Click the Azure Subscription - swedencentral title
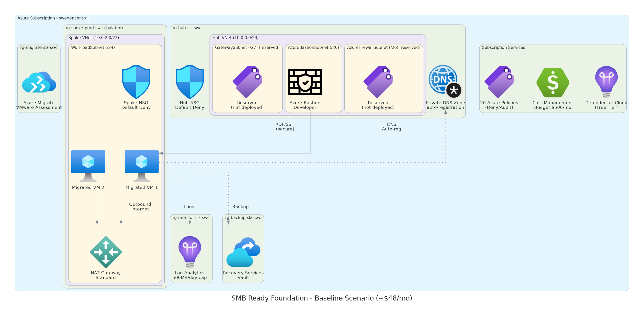 53,18
